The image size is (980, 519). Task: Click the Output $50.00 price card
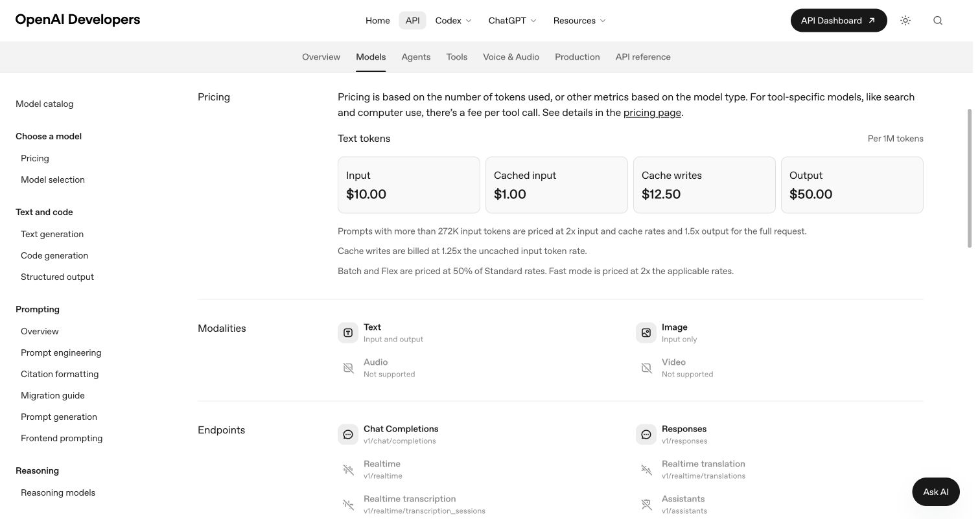coord(852,185)
